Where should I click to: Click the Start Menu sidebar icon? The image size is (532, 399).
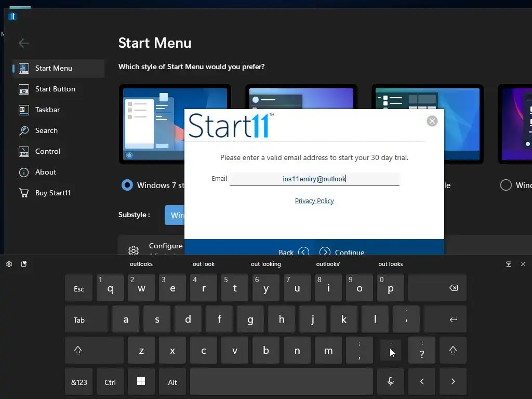coord(24,68)
